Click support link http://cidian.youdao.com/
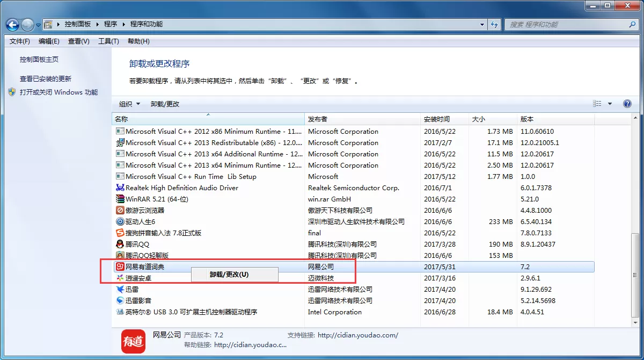 tap(358, 335)
